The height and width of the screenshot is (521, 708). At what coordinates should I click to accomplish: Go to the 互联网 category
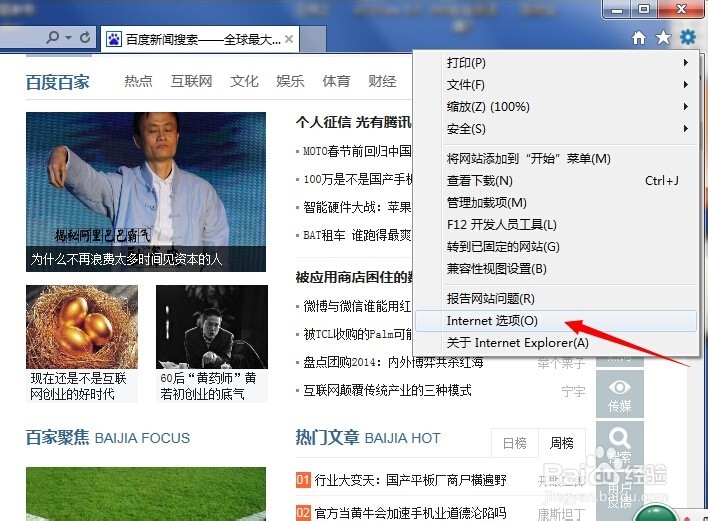pyautogui.click(x=191, y=81)
